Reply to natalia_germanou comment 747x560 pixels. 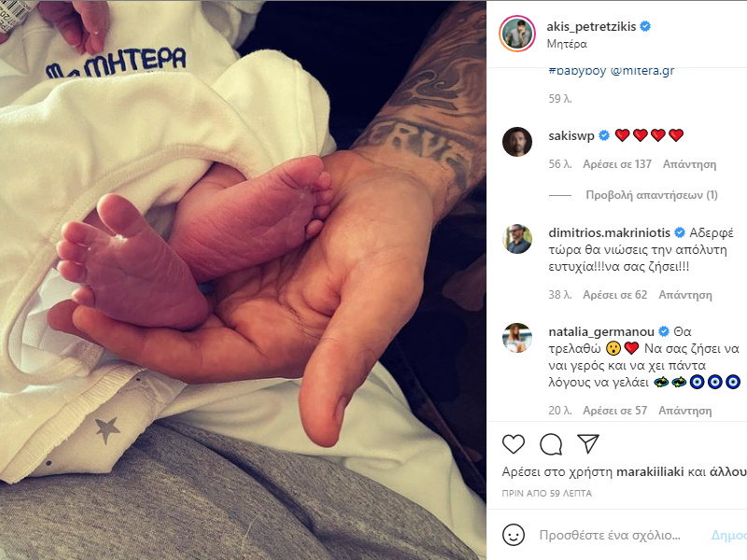click(x=685, y=411)
